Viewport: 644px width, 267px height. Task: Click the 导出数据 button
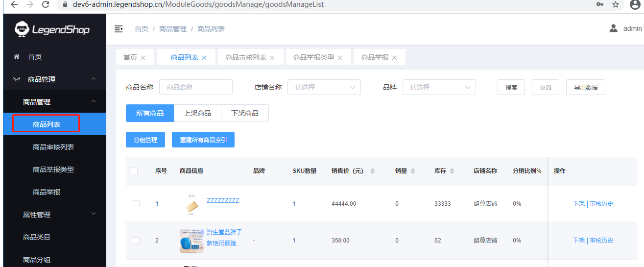click(585, 87)
